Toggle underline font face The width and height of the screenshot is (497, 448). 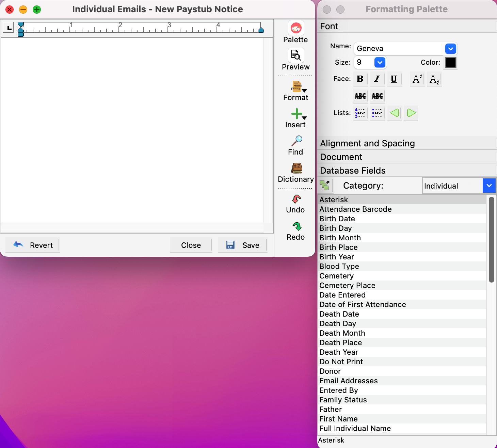[394, 79]
